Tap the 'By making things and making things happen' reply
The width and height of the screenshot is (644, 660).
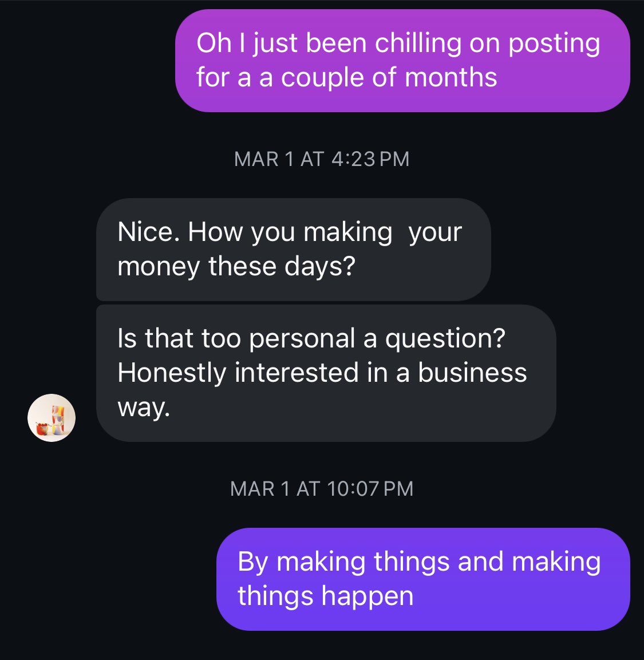(x=423, y=579)
